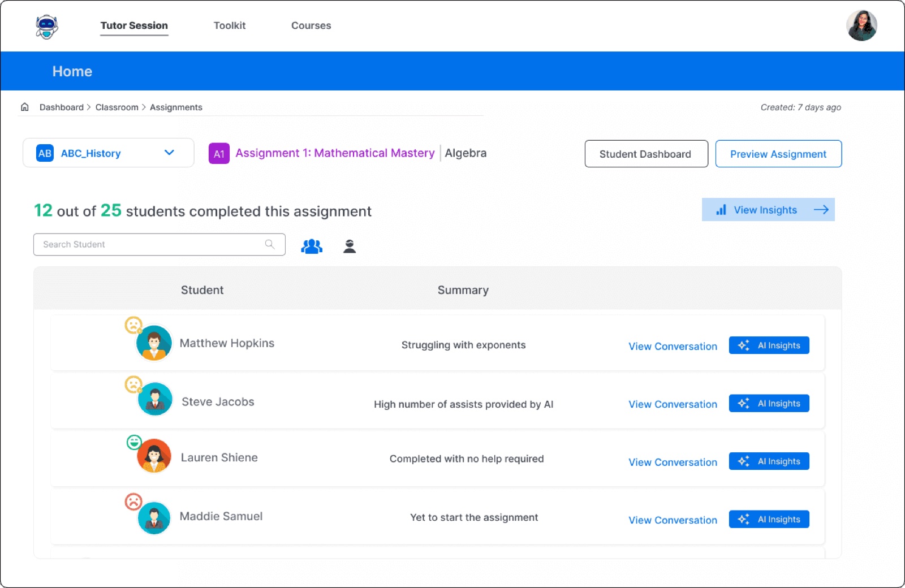Click Lauren Shiene's avatar
905x588 pixels.
point(154,456)
